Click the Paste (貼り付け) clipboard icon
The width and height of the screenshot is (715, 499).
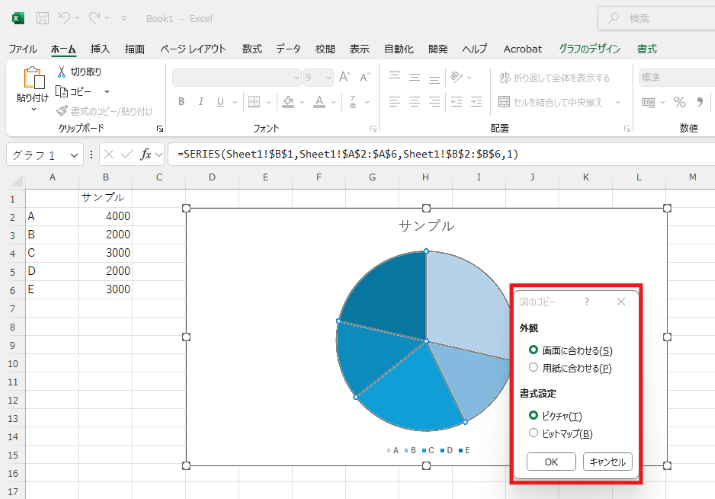[34, 78]
